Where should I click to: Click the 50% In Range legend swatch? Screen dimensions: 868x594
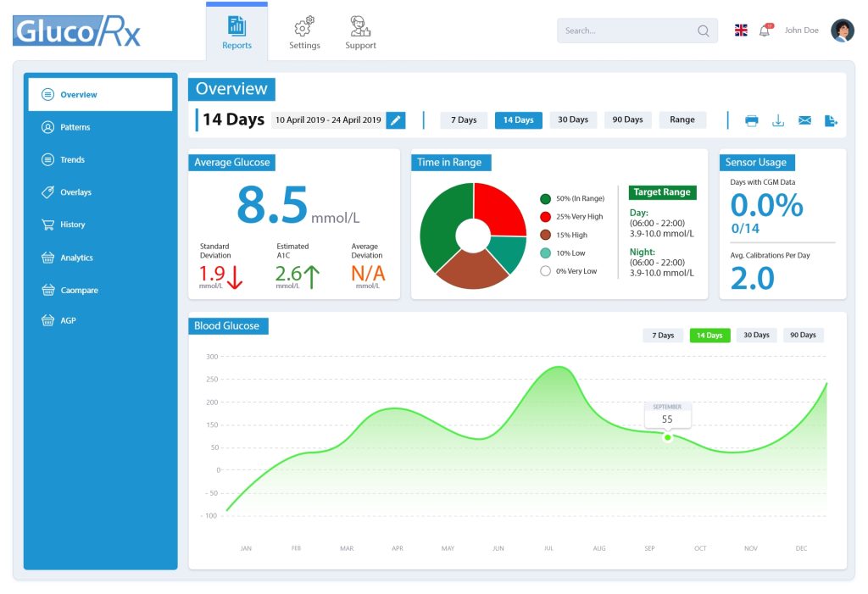point(545,199)
